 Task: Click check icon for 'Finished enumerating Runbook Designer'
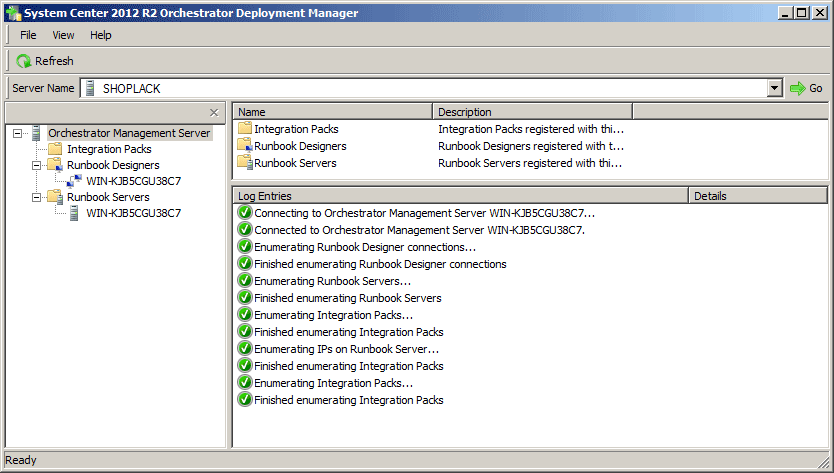click(x=245, y=264)
